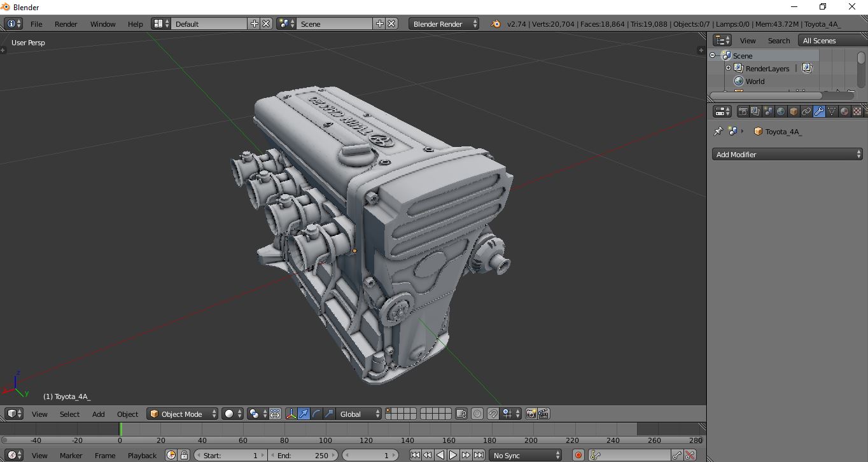Add a new screen layout with plus button
The image size is (868, 462).
[x=255, y=24]
